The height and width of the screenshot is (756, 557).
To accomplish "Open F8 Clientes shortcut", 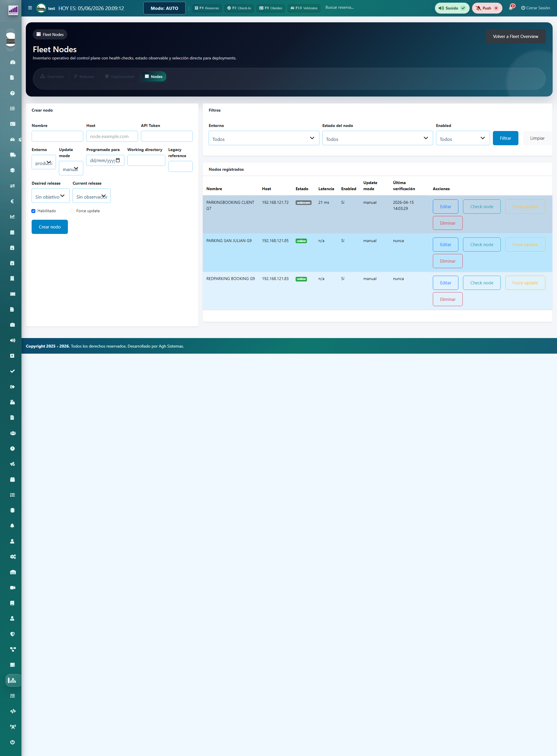I will (271, 8).
